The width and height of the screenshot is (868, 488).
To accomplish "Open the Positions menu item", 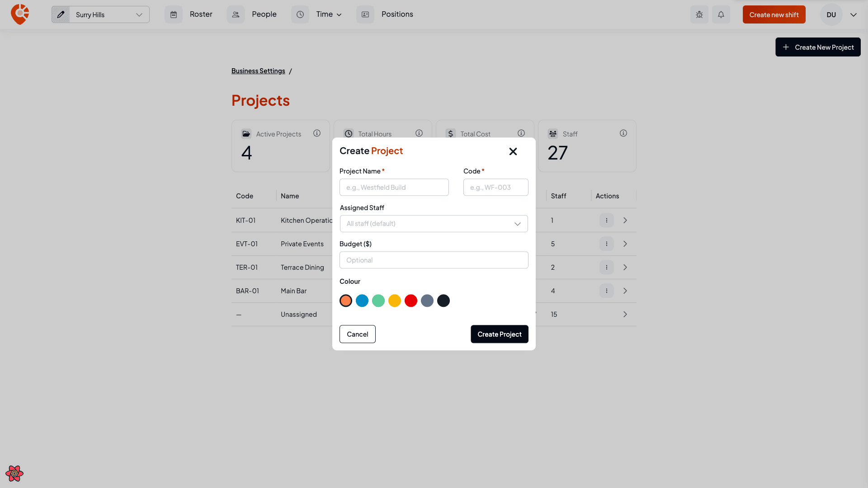I will point(397,14).
